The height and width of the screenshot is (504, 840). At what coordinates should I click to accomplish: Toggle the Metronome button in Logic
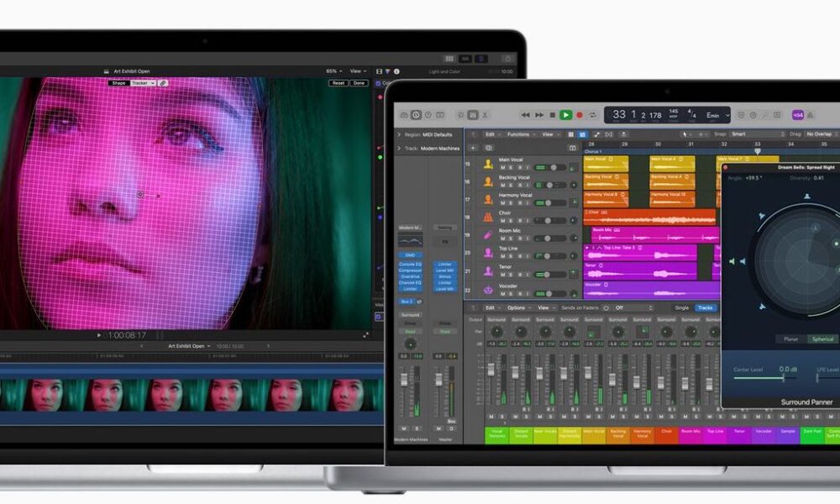point(811,115)
